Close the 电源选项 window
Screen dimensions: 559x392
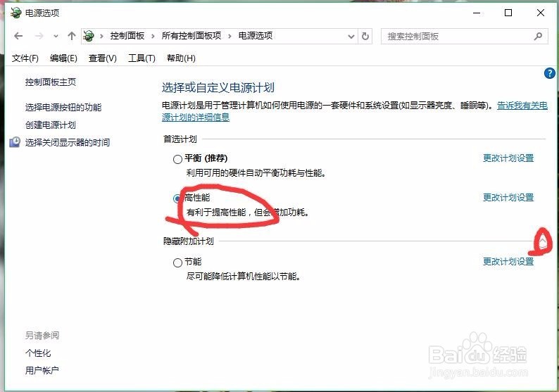point(541,13)
